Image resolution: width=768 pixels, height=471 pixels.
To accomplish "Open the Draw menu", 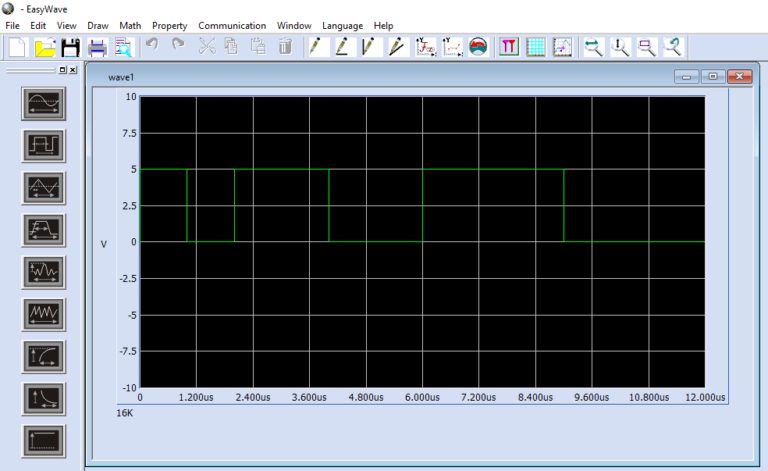I will 98,25.
